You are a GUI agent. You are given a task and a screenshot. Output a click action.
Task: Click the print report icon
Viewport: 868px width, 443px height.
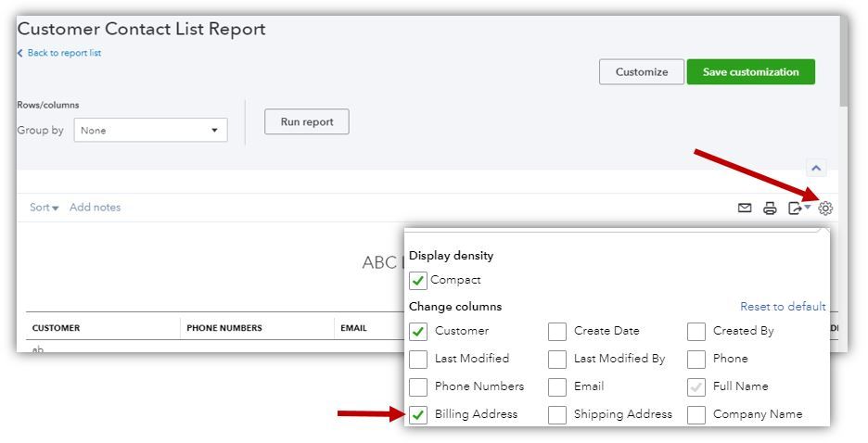point(770,209)
